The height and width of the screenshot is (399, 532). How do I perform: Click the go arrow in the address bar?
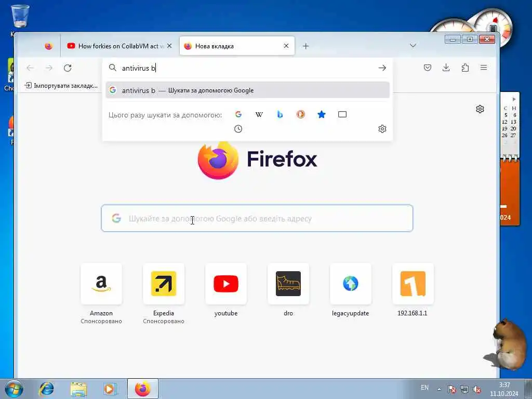pyautogui.click(x=382, y=68)
